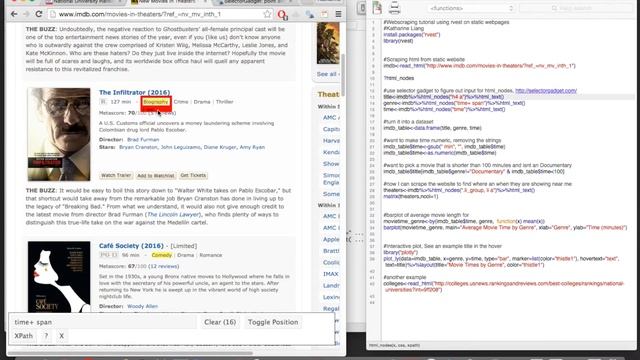Screen dimensions: 640x360
Task: Open The Infiltrator (2016) title link
Action: pyautogui.click(x=134, y=93)
